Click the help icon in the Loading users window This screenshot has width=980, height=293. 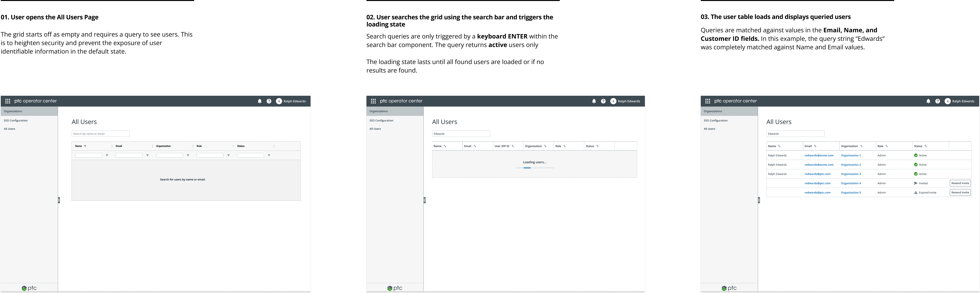(603, 101)
